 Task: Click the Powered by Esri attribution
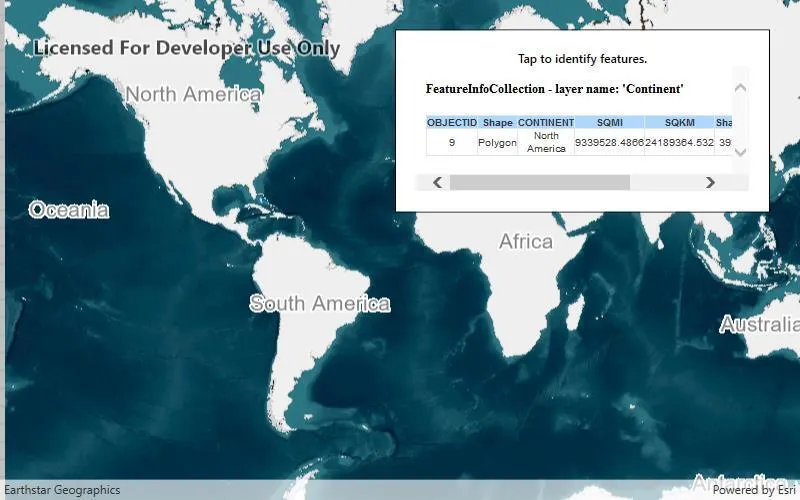[754, 490]
